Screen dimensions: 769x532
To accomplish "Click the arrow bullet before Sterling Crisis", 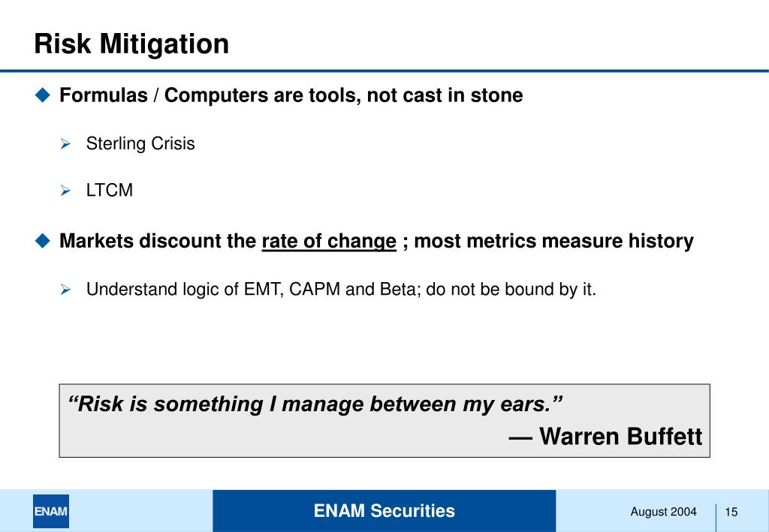I will coord(66,143).
